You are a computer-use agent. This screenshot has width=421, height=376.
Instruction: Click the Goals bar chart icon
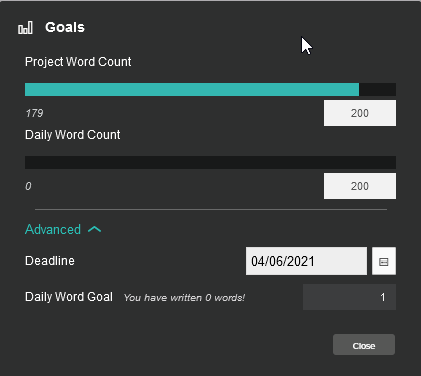(x=25, y=28)
